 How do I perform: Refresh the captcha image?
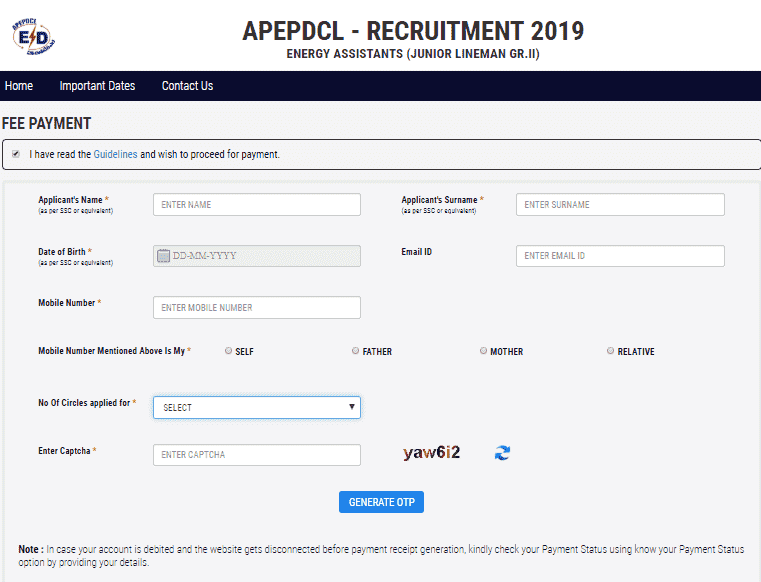tap(502, 452)
